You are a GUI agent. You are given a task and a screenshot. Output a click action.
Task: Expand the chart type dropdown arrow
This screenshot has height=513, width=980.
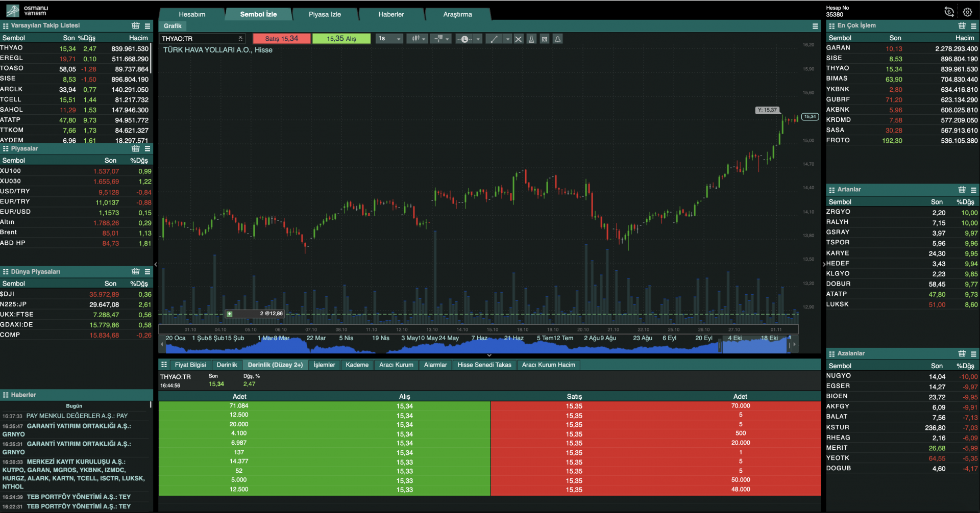[424, 39]
